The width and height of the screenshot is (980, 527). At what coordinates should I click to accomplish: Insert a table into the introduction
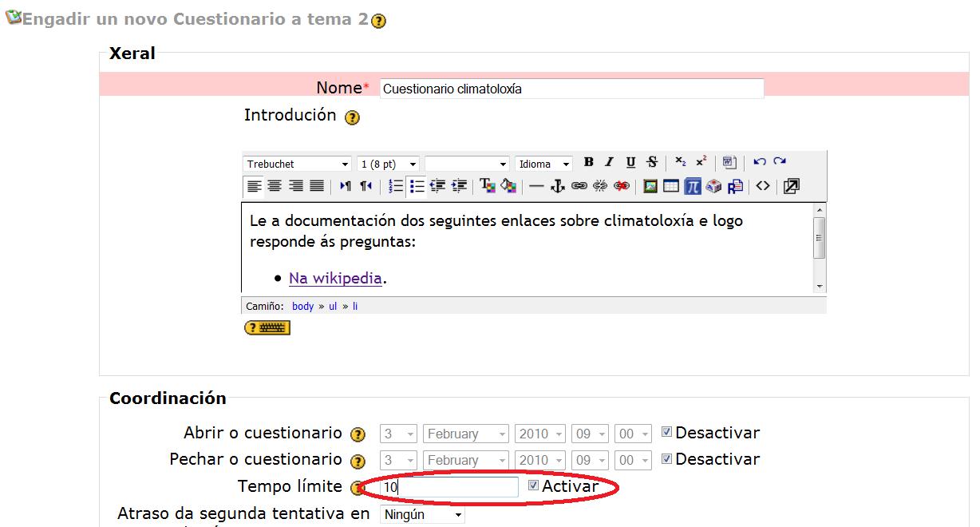tap(671, 186)
